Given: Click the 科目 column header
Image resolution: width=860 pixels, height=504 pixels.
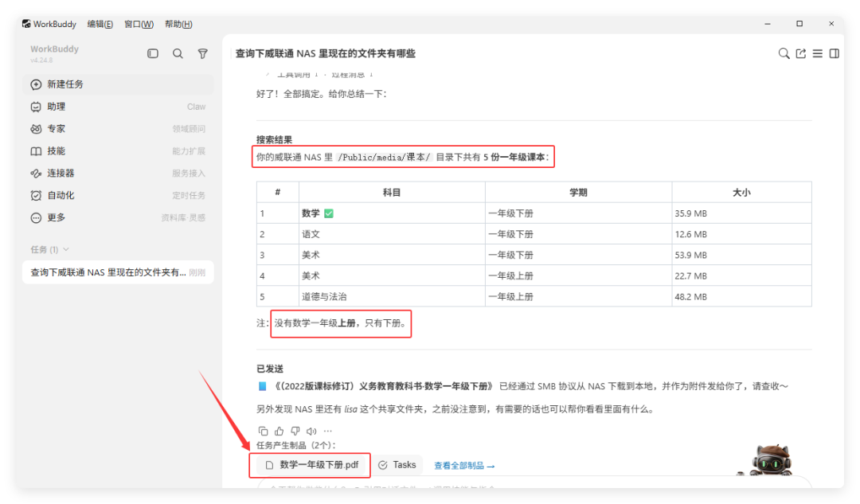Looking at the screenshot, I should (x=392, y=193).
